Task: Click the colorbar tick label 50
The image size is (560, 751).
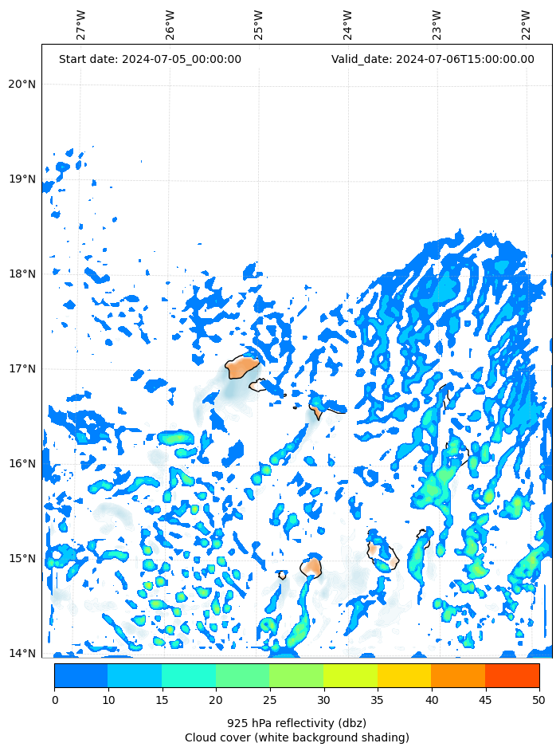Action: pos(539,700)
